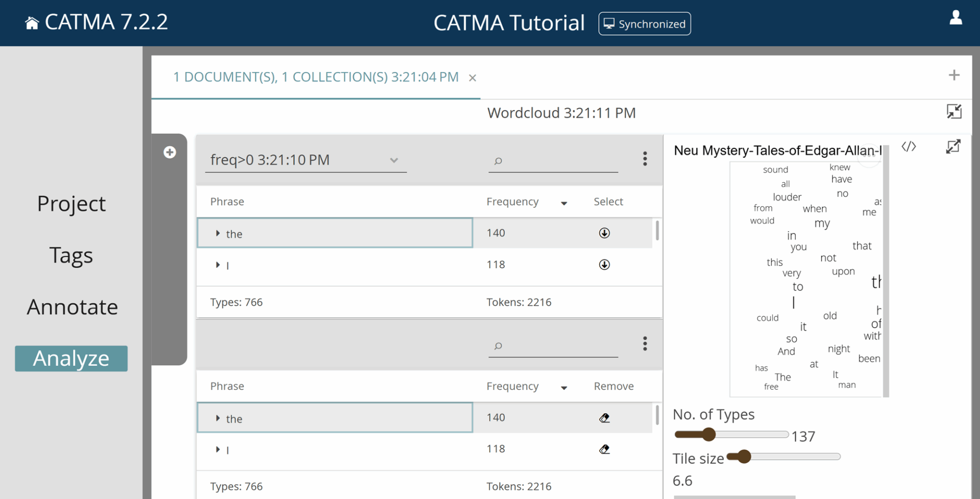
Task: Remove 'I' from selection with eraser icon
Action: click(x=604, y=450)
